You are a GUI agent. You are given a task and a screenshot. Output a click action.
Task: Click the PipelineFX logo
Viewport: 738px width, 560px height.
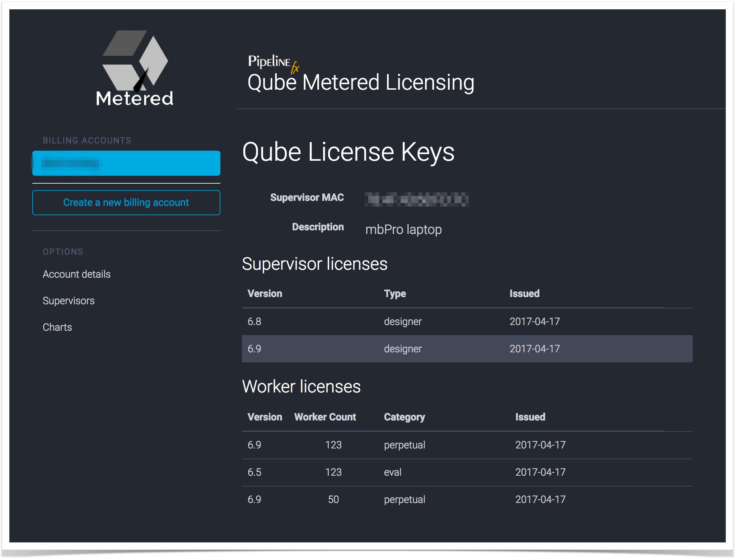[x=273, y=62]
